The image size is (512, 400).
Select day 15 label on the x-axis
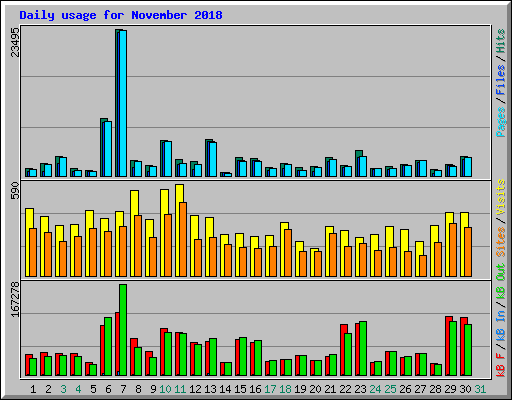240,389
